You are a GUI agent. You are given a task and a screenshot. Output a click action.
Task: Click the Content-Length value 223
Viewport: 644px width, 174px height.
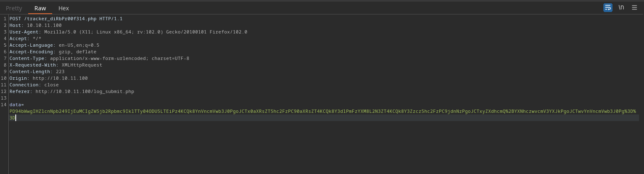tap(60, 72)
